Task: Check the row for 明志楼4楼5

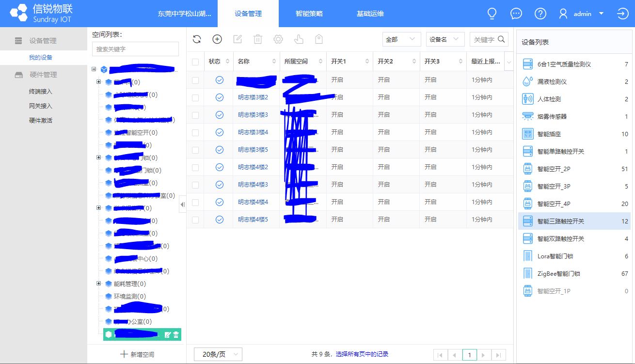Action: click(195, 220)
